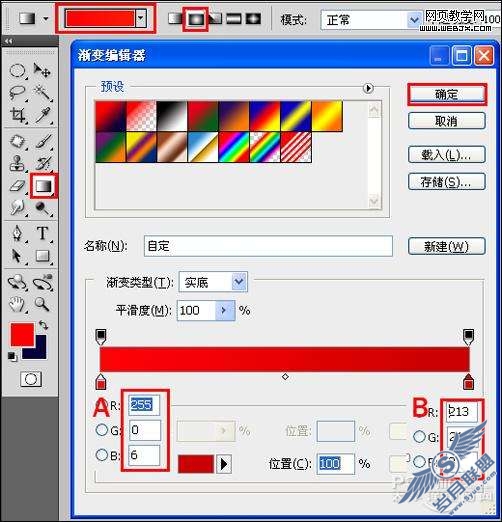Viewport: 502px width, 522px height.
Task: Choose Radial Gradient style in options bar
Action: [195, 19]
